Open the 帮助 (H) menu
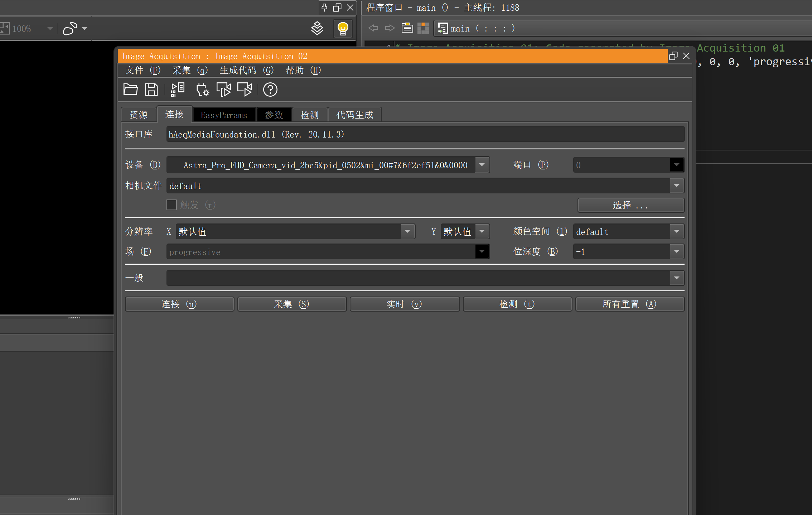This screenshot has height=515, width=812. [x=303, y=70]
